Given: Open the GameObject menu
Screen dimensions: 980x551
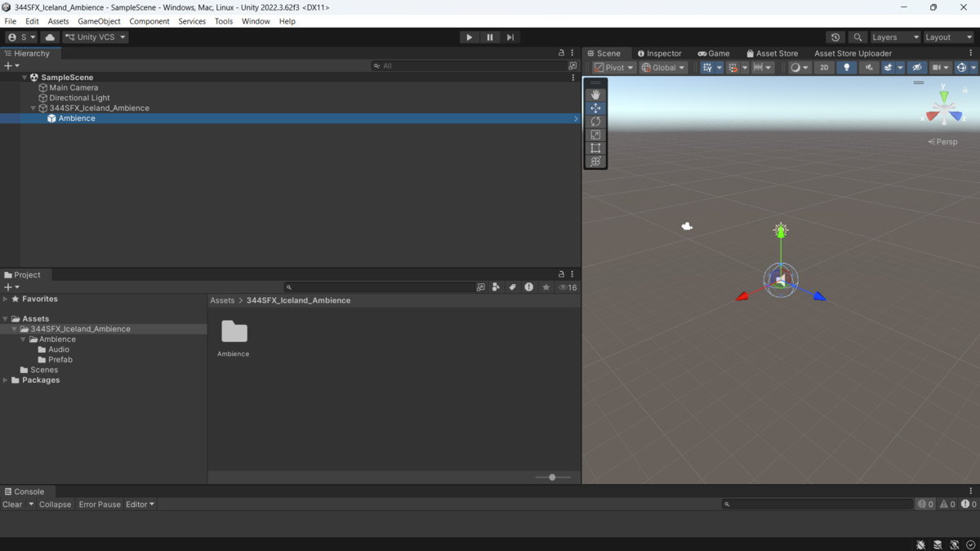Looking at the screenshot, I should pos(99,21).
